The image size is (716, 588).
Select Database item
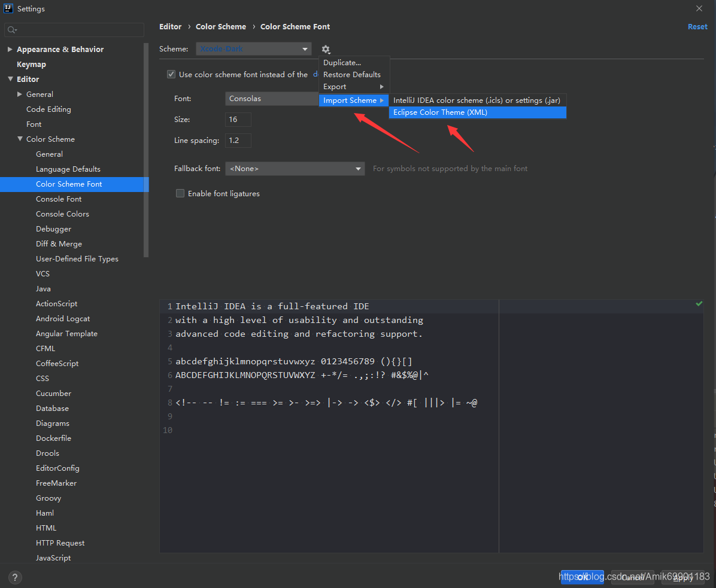pos(53,409)
